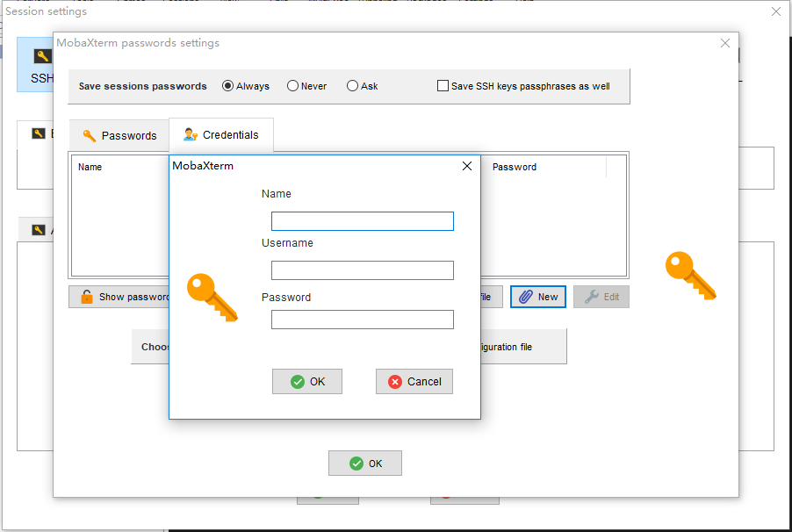The image size is (792, 532).
Task: Confirm credential with OK button in MobaXterm dialog
Action: (x=307, y=382)
